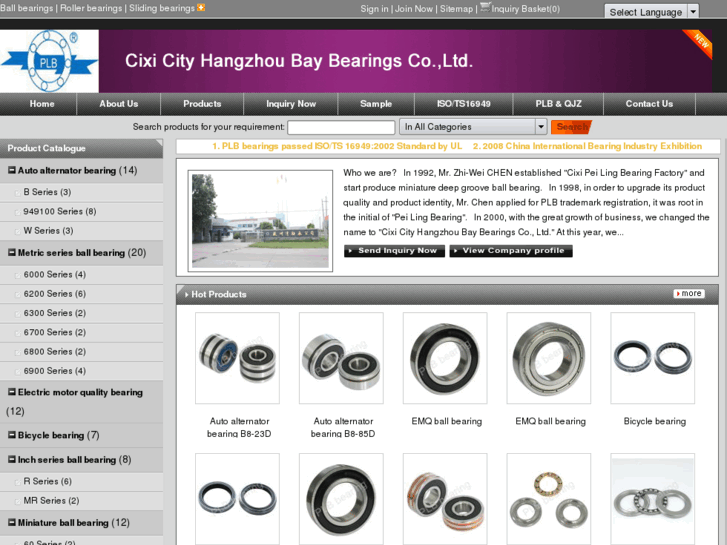Image resolution: width=727 pixels, height=545 pixels.
Task: Click the Roller bearings top link
Action: [x=91, y=8]
